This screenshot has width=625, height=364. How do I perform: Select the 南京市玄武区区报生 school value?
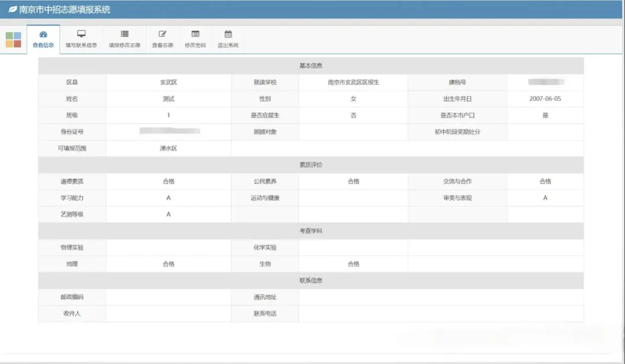[x=353, y=82]
